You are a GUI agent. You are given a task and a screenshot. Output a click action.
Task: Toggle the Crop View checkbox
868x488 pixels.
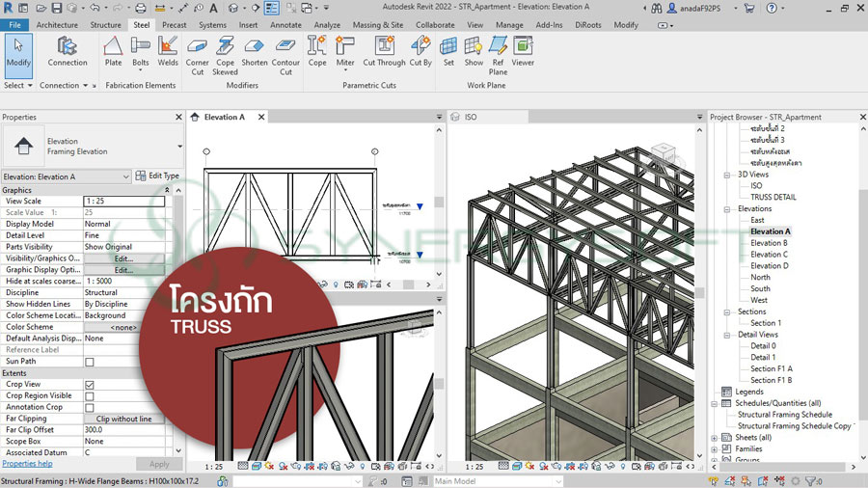click(90, 385)
